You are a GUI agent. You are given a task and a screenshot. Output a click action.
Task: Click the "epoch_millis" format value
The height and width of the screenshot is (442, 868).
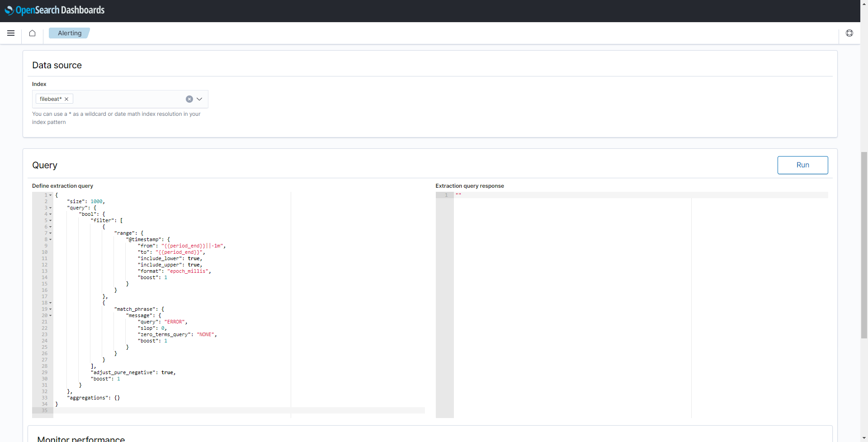[188, 271]
